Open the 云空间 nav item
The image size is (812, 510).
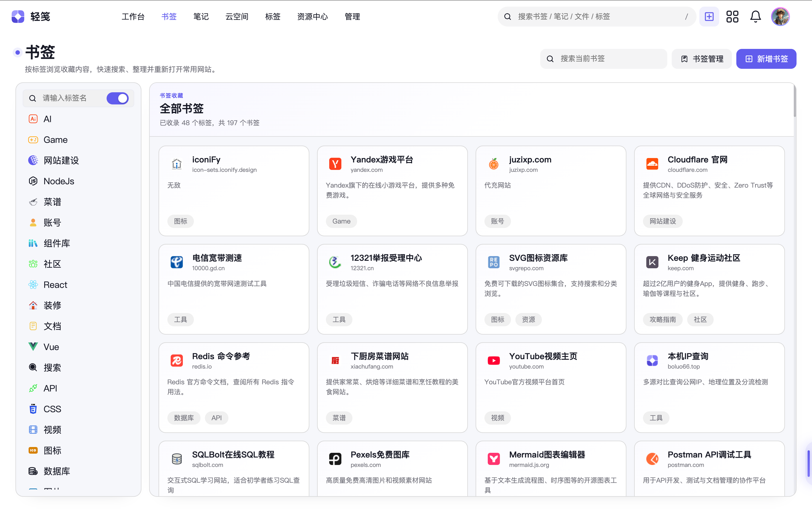pyautogui.click(x=237, y=17)
